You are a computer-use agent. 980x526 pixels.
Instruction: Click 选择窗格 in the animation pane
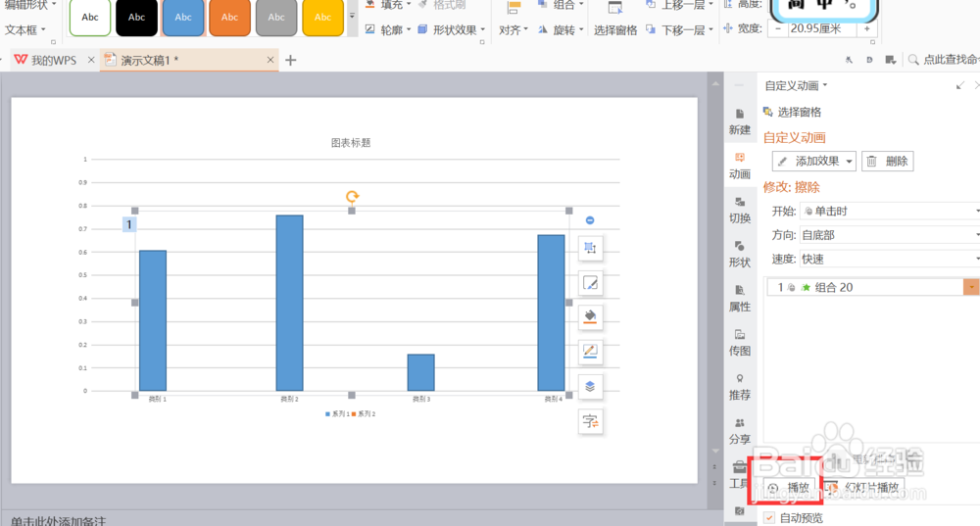(793, 112)
